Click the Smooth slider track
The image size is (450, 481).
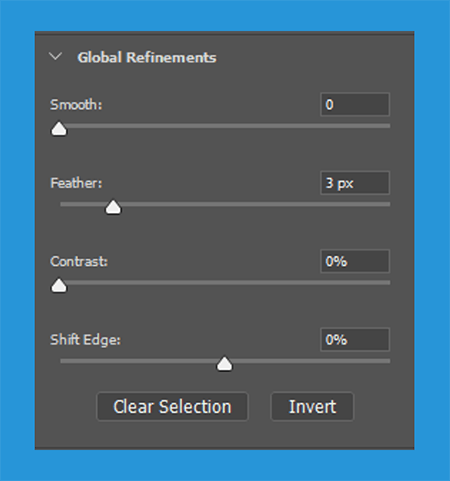[225, 126]
